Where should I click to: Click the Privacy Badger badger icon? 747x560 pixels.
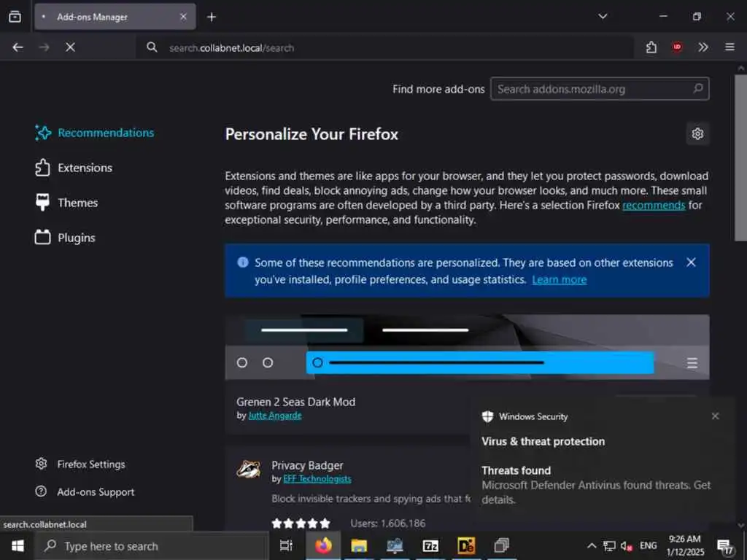[x=249, y=469]
